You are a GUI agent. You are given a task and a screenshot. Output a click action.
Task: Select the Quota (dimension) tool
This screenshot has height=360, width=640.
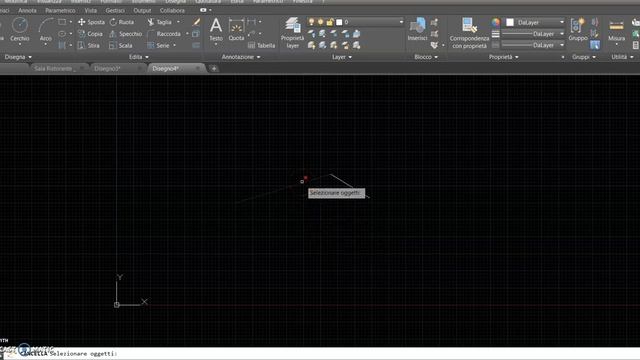pyautogui.click(x=236, y=29)
